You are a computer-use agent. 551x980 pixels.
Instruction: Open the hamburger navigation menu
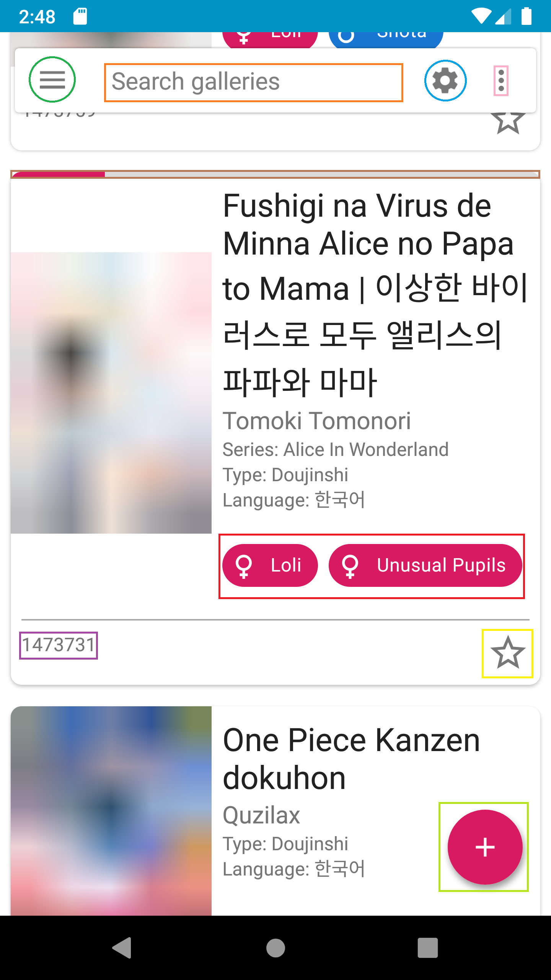52,80
